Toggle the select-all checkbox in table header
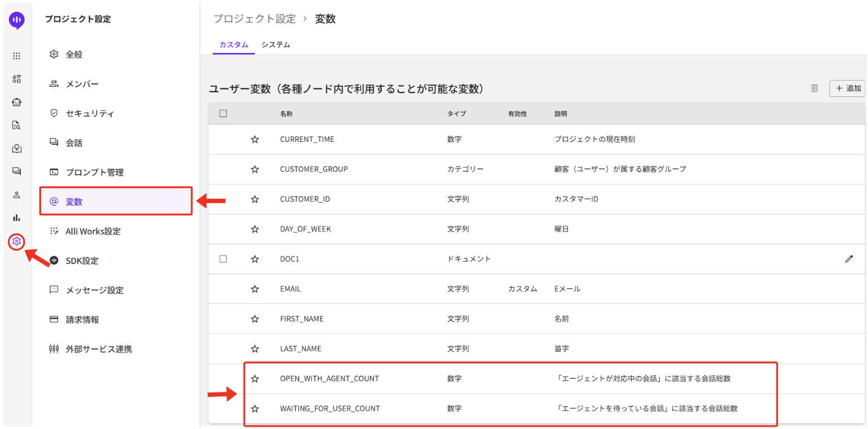This screenshot has width=868, height=429. coord(223,114)
